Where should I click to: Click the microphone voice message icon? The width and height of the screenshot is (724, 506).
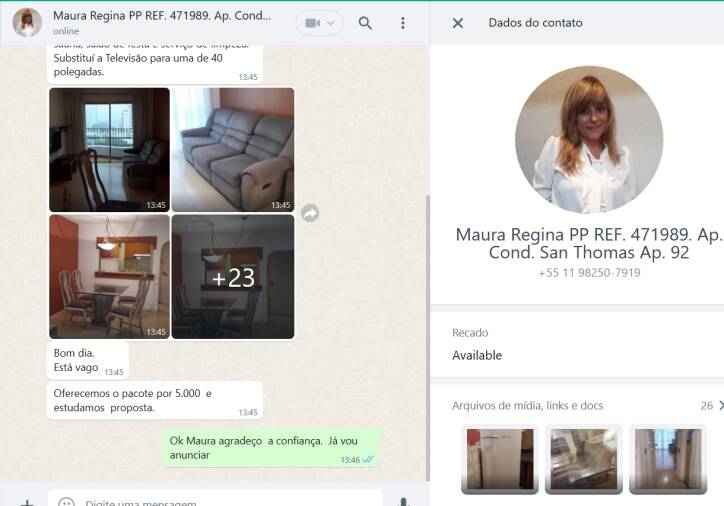404,502
